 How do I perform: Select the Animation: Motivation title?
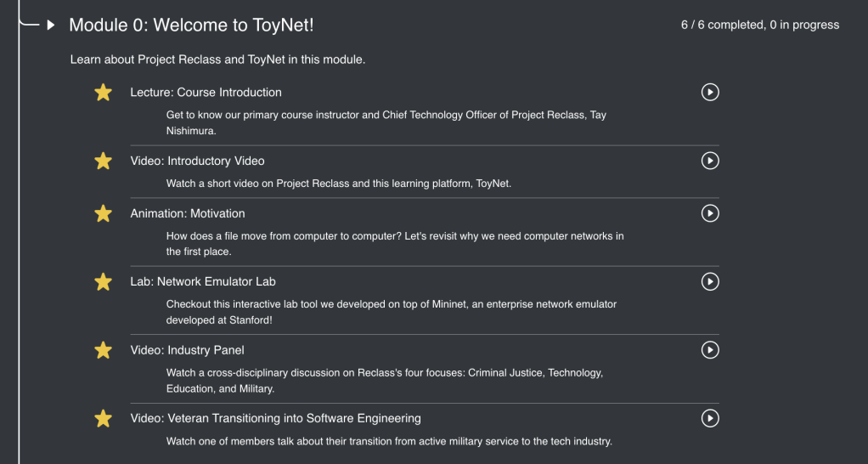click(x=187, y=213)
